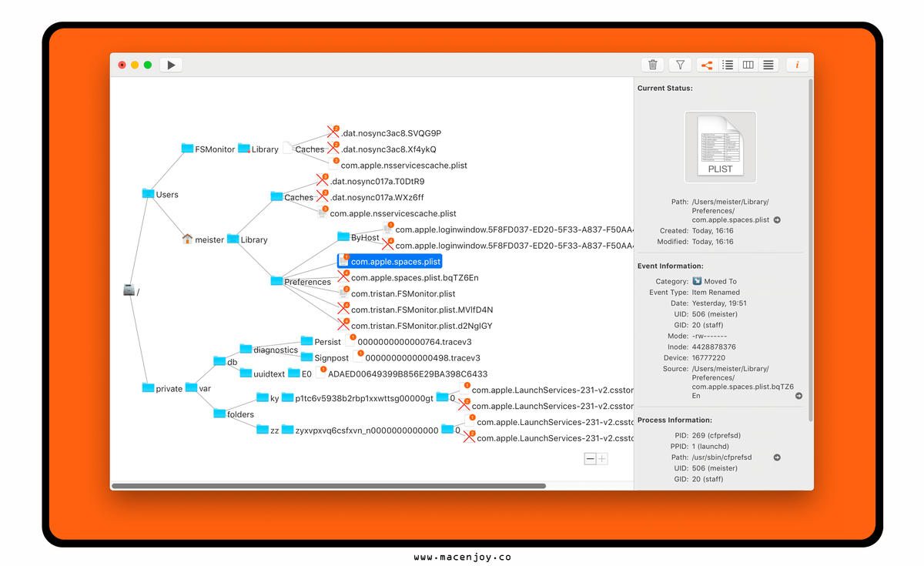Viewport: 924px width, 566px height.
Task: Select the zz folder node
Action: pos(268,430)
